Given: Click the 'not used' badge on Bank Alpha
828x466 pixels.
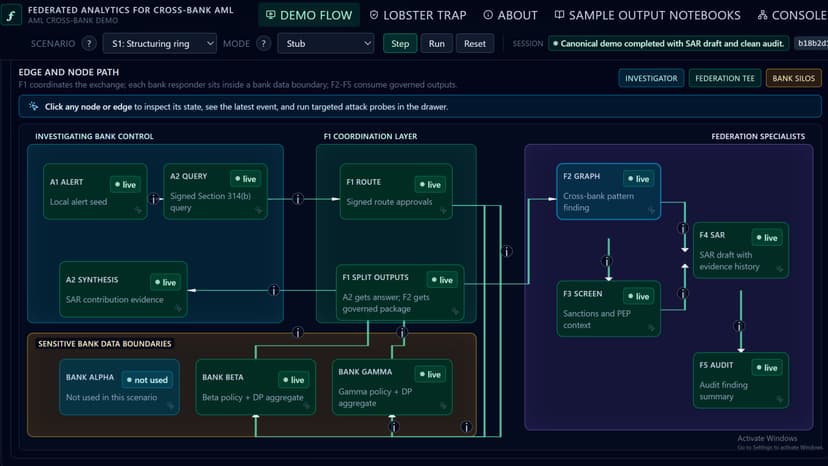Looking at the screenshot, I should pos(147,379).
